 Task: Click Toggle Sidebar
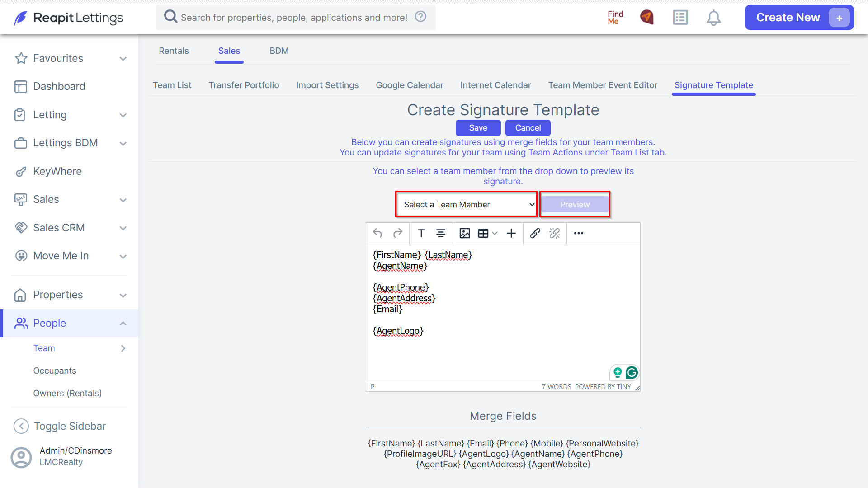59,426
